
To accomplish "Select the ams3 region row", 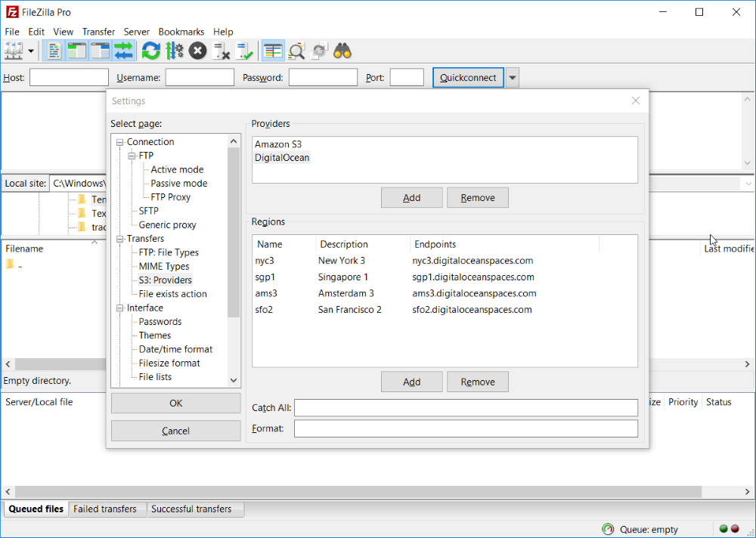I will pos(445,294).
